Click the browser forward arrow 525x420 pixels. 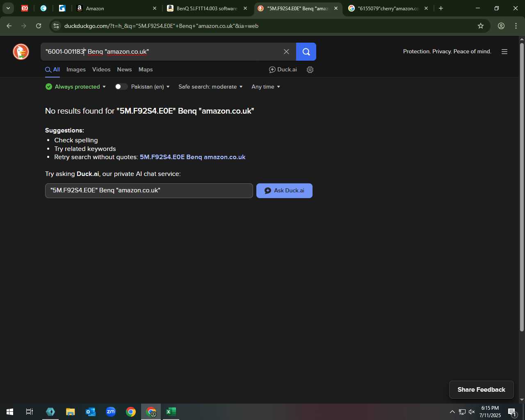point(24,26)
